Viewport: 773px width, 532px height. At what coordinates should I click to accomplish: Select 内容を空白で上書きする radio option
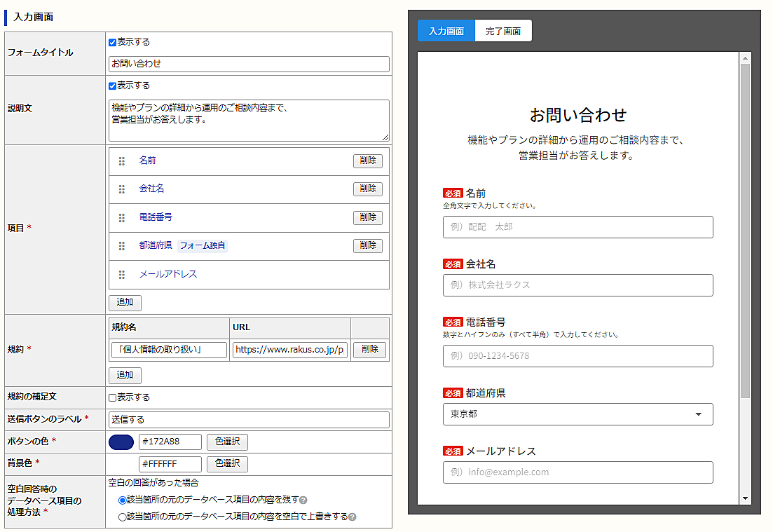point(123,517)
